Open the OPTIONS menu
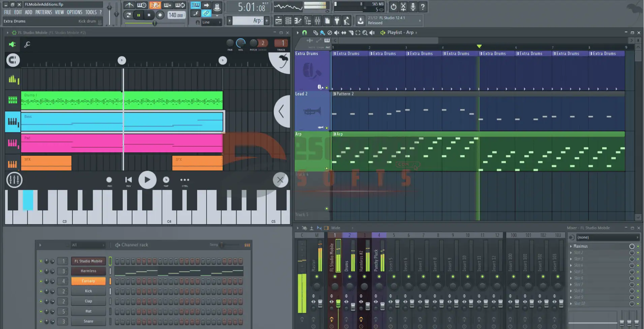The image size is (644, 329). tap(74, 12)
